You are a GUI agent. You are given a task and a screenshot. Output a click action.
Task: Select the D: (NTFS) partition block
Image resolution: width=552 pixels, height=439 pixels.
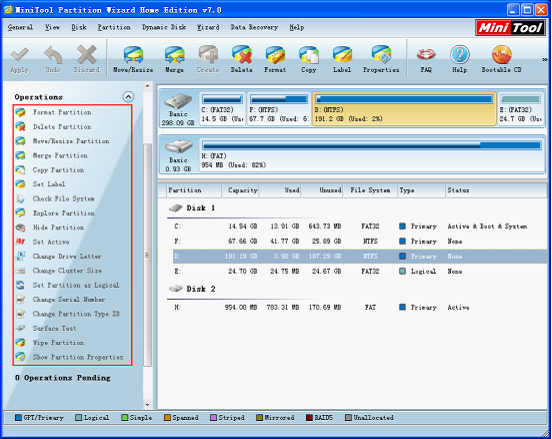[x=404, y=109]
